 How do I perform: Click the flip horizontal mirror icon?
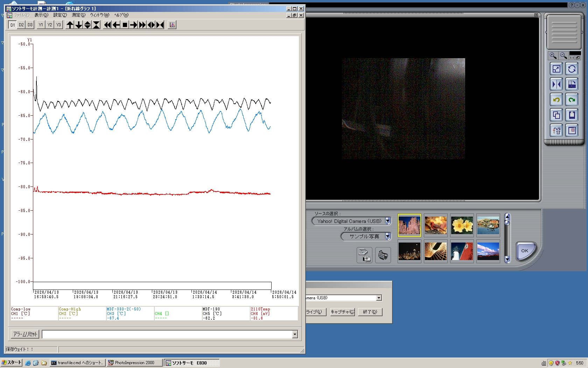pos(556,84)
